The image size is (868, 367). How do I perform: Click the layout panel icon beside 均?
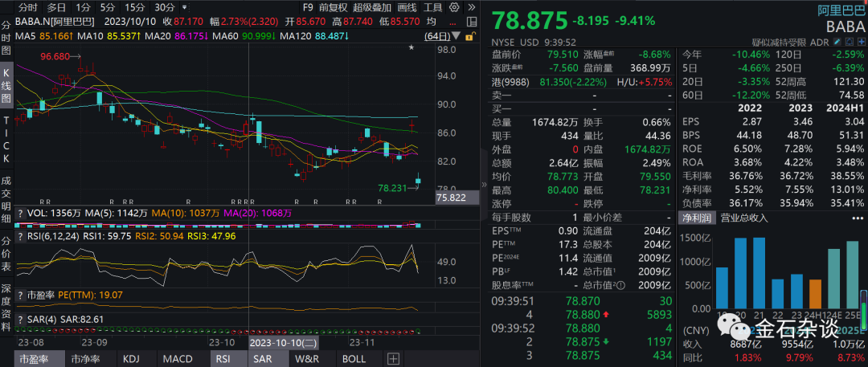[470, 22]
